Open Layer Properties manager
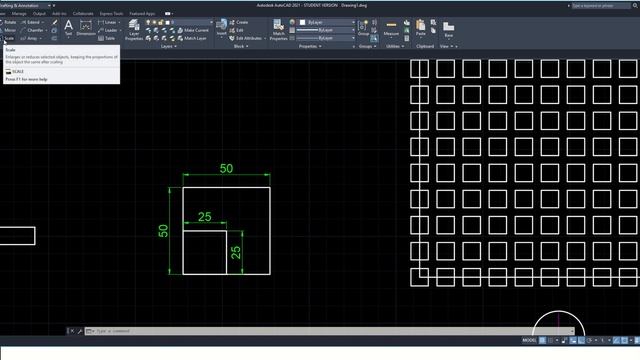Viewport: 640px width, 360px height. 134,30
